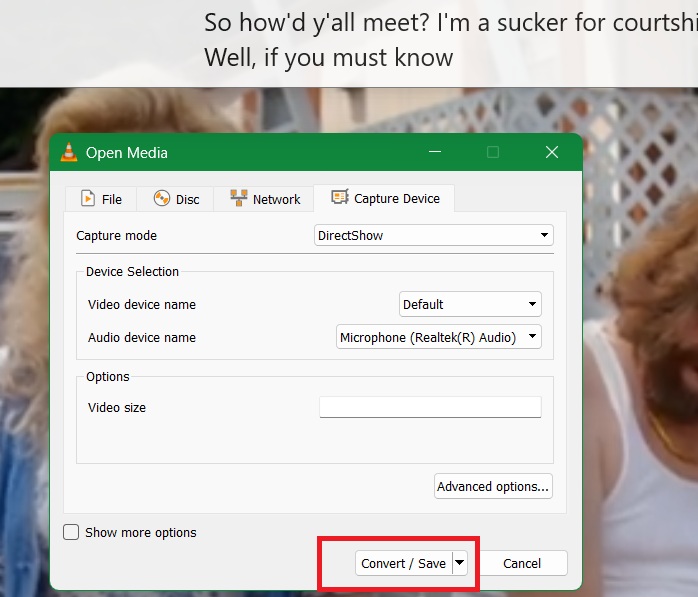Expand the arrow beside Convert / Save
Screen dimensions: 698x597
pyautogui.click(x=460, y=563)
